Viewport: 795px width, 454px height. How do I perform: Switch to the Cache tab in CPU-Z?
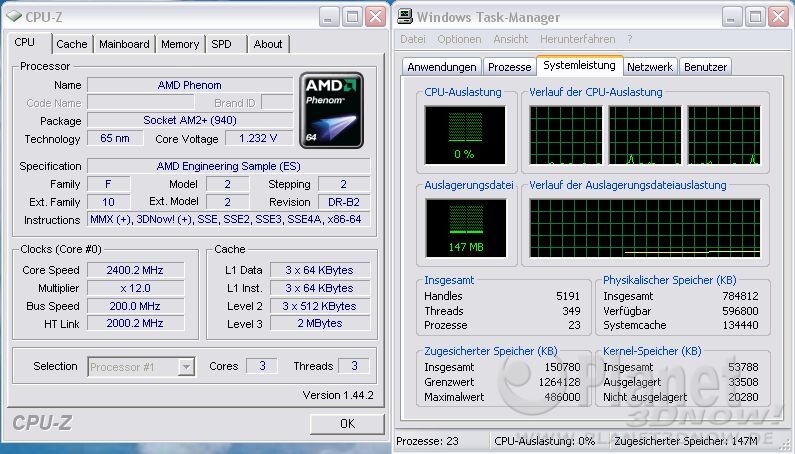71,44
